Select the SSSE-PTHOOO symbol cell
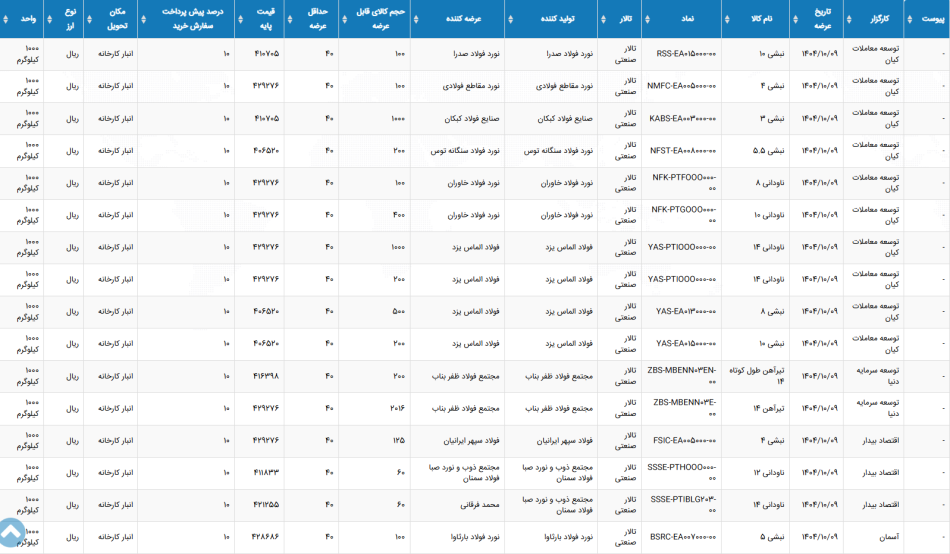The height and width of the screenshot is (554, 950). 682,472
